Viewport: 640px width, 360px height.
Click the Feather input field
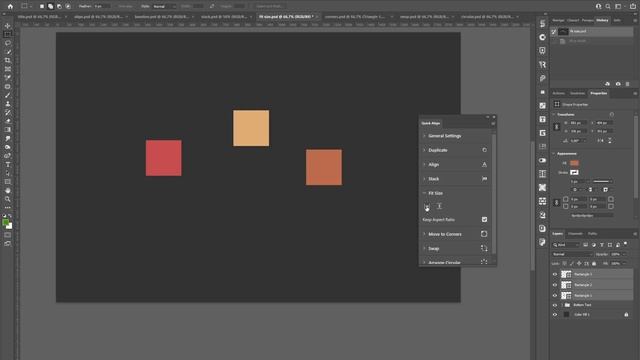[102, 6]
